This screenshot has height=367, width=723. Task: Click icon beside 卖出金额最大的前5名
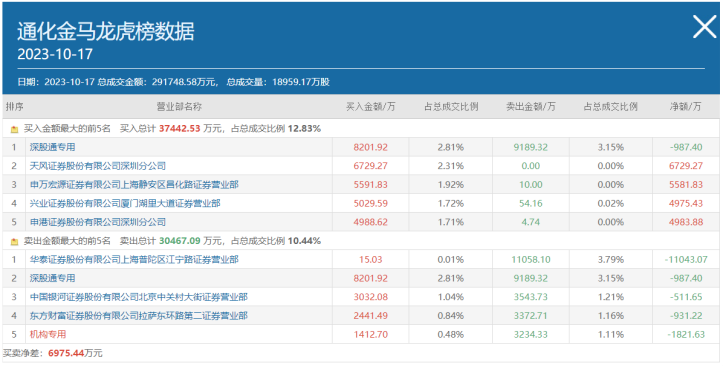(x=14, y=242)
